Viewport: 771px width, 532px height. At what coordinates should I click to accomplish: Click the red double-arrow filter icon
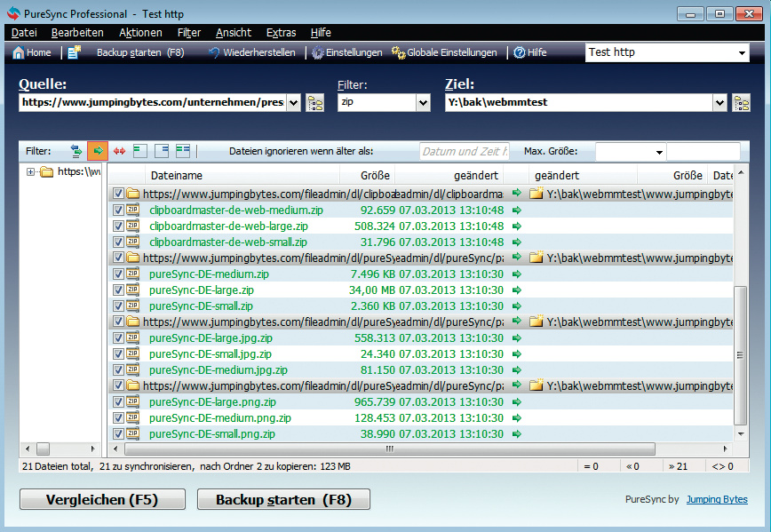pyautogui.click(x=119, y=151)
